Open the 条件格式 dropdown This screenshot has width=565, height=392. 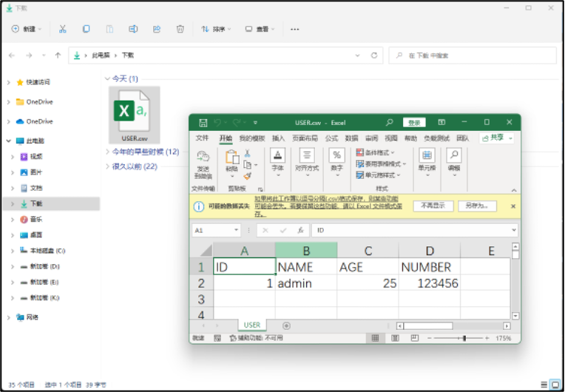[x=376, y=152]
